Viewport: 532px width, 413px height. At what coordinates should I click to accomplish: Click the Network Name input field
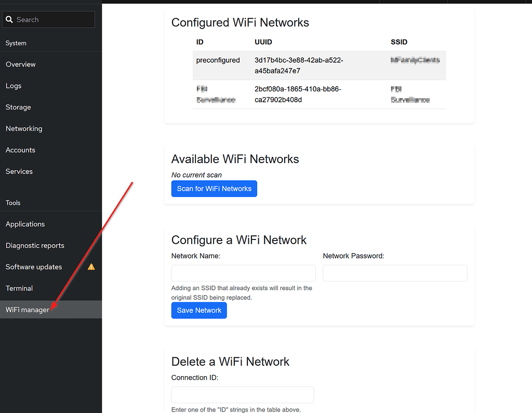243,273
